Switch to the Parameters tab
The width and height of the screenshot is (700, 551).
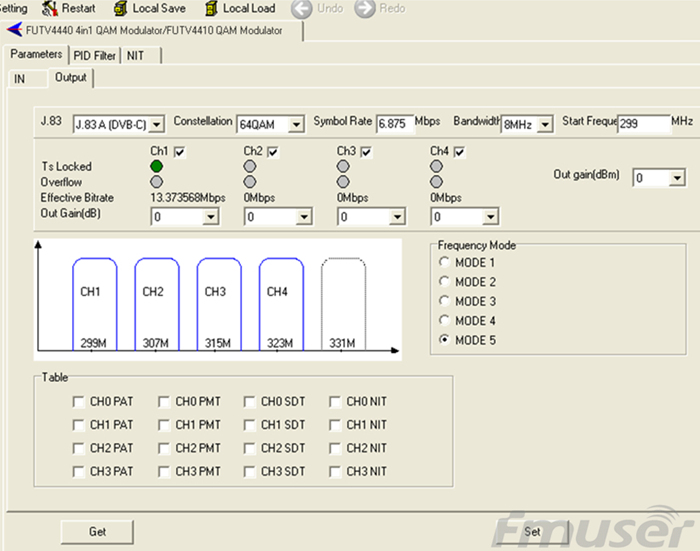tap(36, 54)
